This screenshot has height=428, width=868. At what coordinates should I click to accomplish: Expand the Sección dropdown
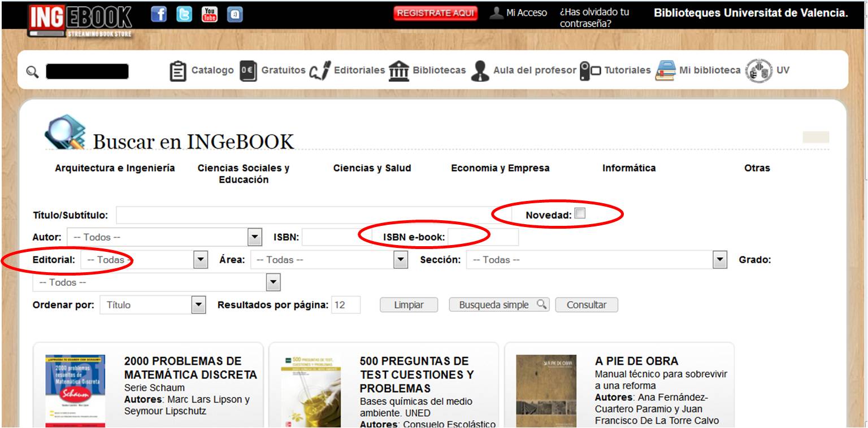[x=719, y=260]
